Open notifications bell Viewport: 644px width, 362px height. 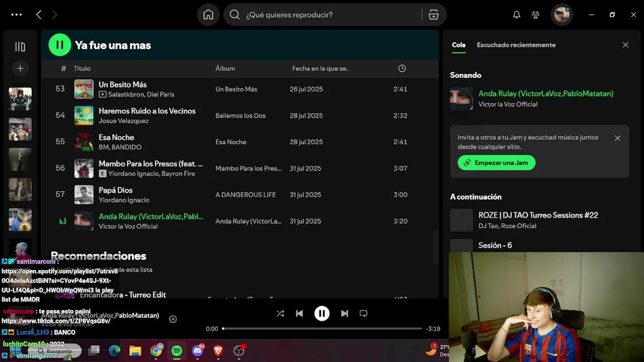click(x=517, y=15)
